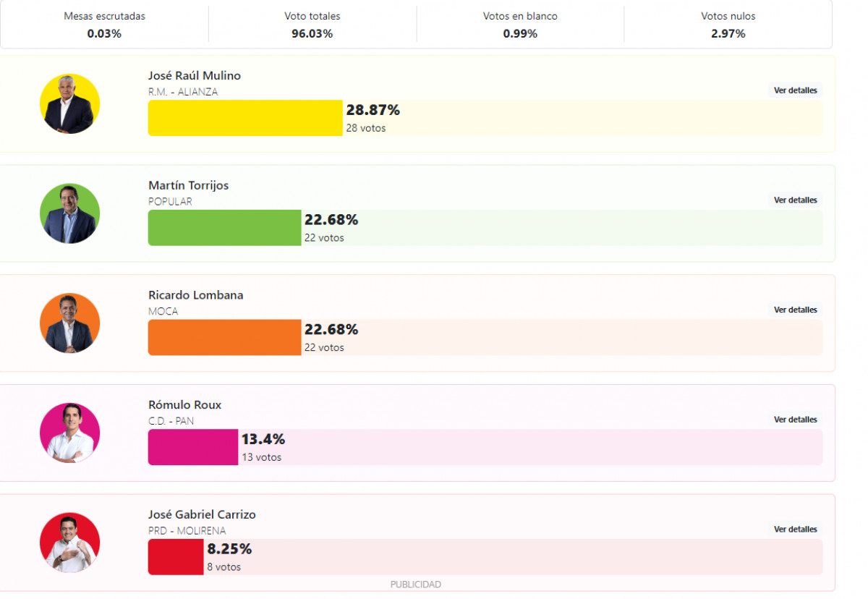This screenshot has width=868, height=599.
Task: Open Ver detalles for José Gabriel Carrizo
Action: [x=795, y=530]
